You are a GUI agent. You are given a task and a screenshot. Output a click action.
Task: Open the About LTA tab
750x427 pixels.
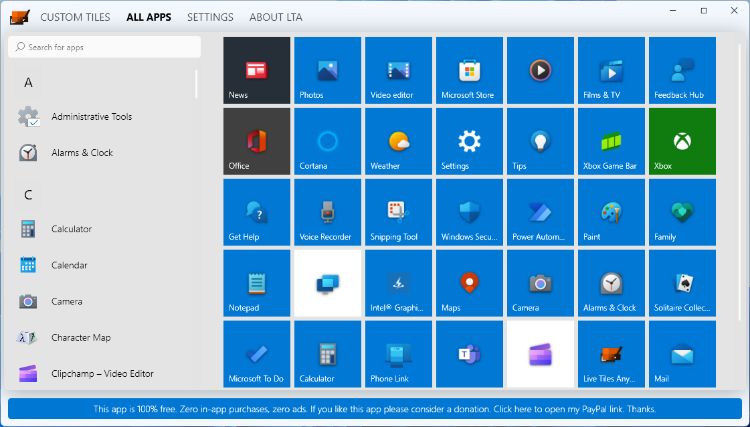pyautogui.click(x=276, y=17)
